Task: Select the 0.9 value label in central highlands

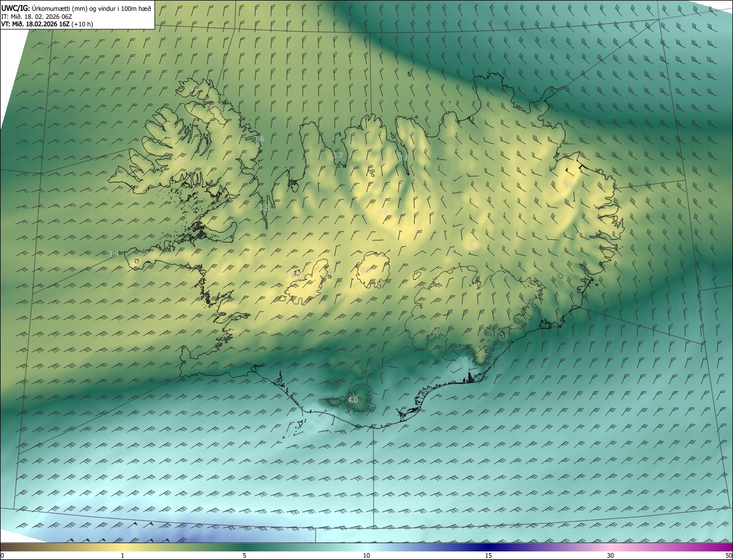Action: pos(382,212)
